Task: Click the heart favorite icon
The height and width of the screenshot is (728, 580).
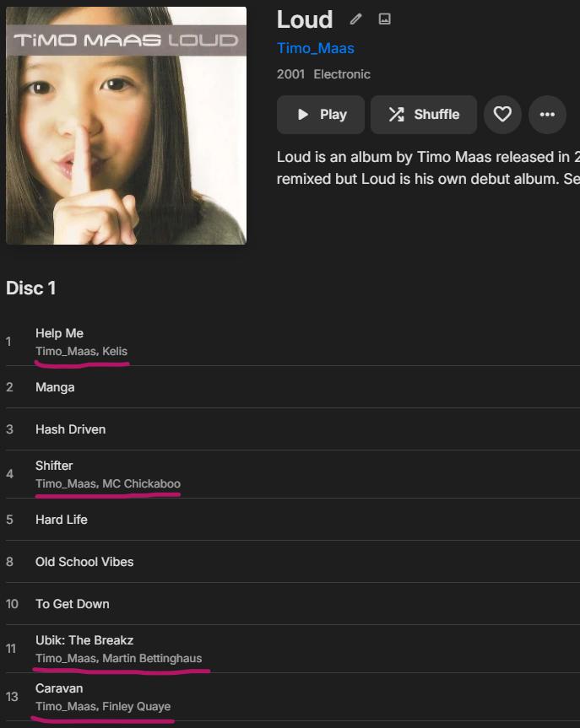Action: pyautogui.click(x=502, y=115)
